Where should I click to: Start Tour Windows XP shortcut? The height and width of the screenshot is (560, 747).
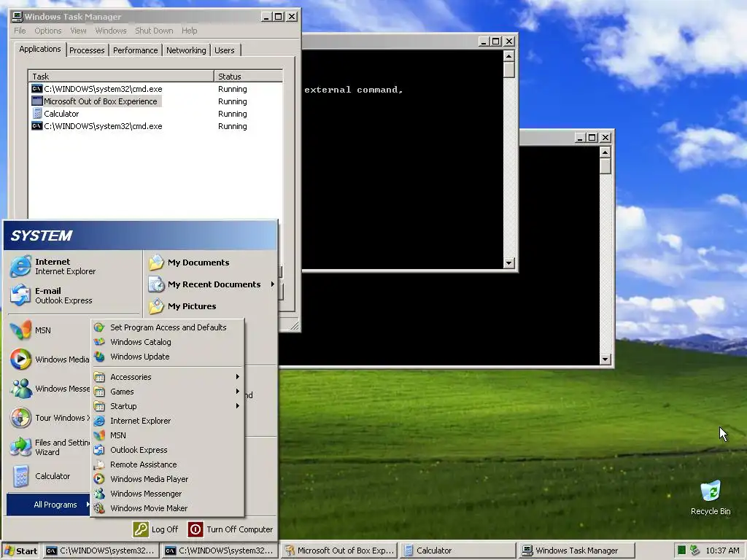pyautogui.click(x=50, y=418)
